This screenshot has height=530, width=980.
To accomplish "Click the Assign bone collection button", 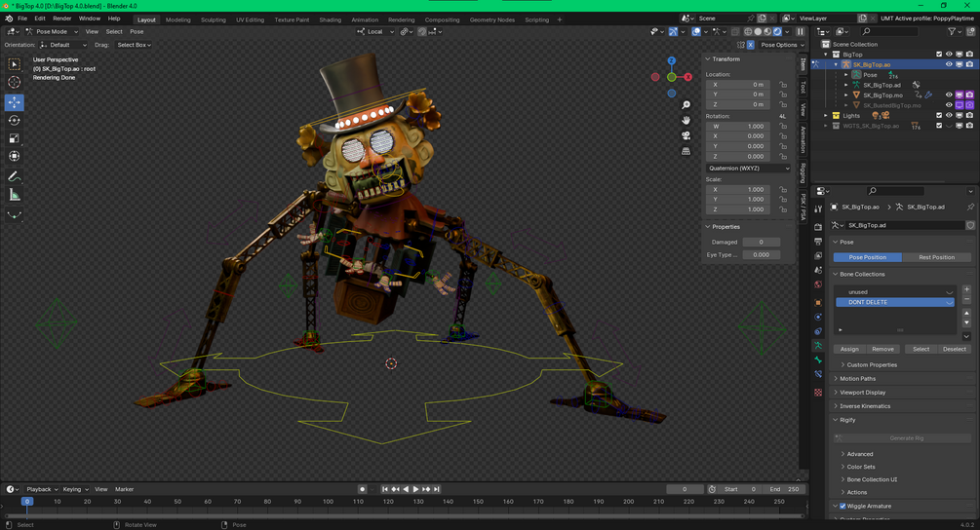I will click(848, 349).
